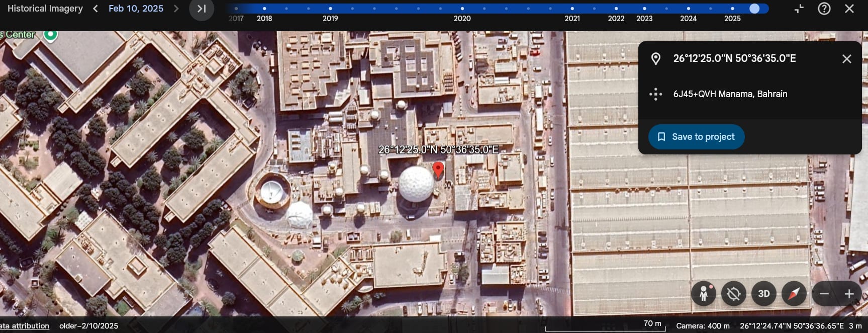Zoom in using the plus button
The width and height of the screenshot is (868, 333).
[x=849, y=294]
